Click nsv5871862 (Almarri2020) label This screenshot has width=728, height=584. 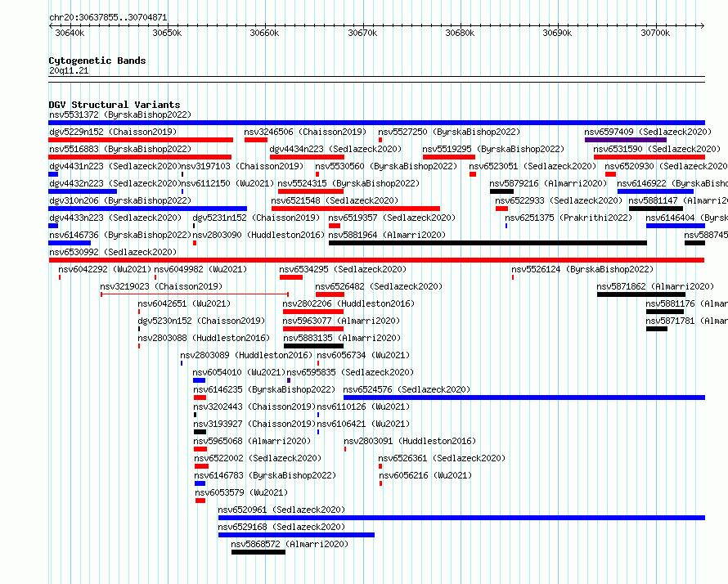pyautogui.click(x=655, y=286)
